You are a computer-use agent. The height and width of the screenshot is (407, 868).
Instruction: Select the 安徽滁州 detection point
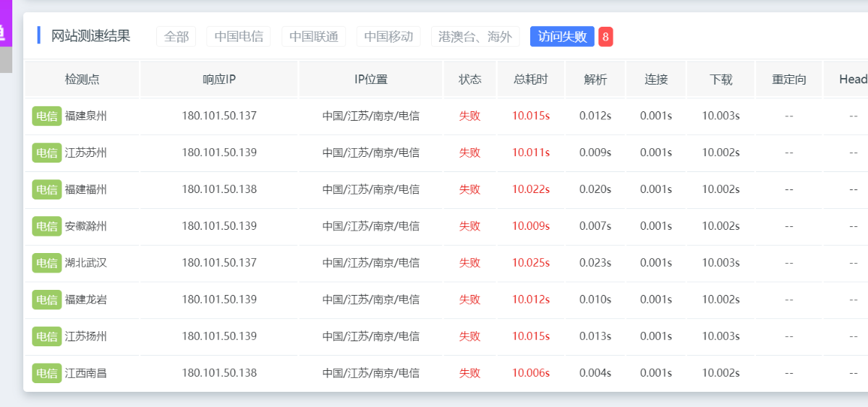86,226
